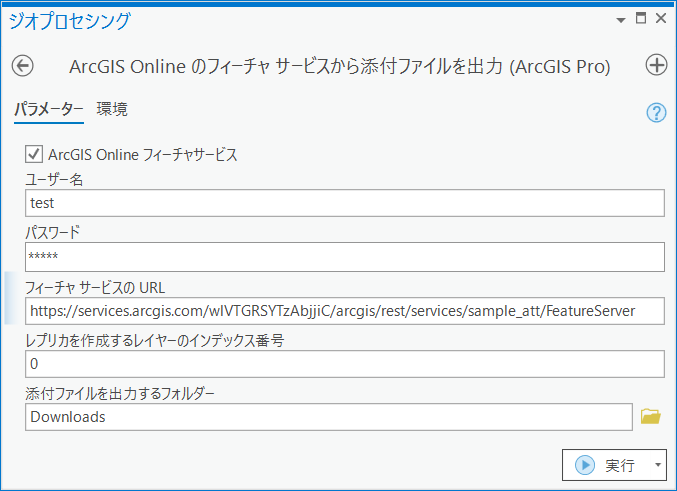The image size is (677, 491).
Task: Click the ユーザー名 input field
Action: tap(345, 203)
